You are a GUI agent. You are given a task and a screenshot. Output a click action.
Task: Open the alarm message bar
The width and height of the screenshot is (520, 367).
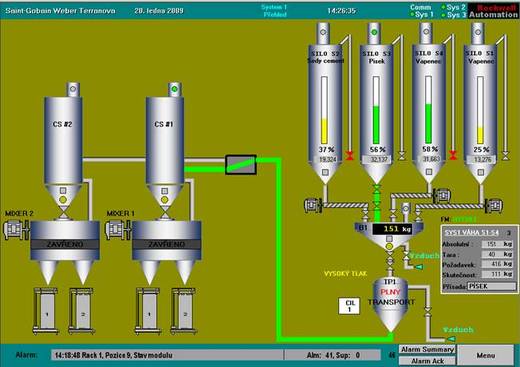coord(167,355)
